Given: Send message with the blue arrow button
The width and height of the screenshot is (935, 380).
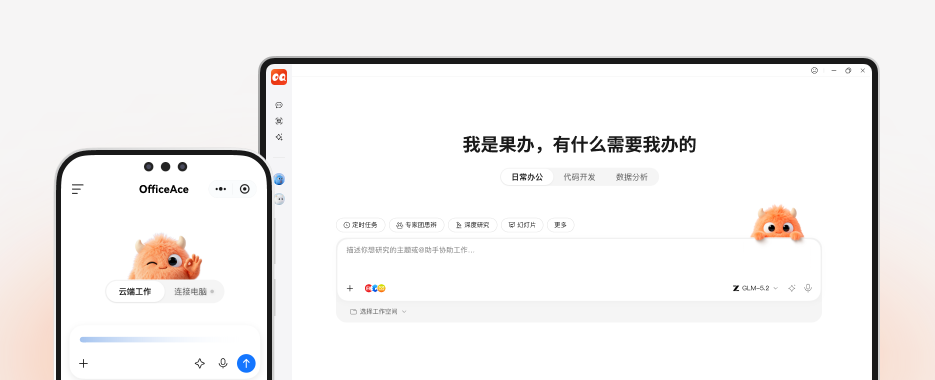Looking at the screenshot, I should [x=246, y=363].
